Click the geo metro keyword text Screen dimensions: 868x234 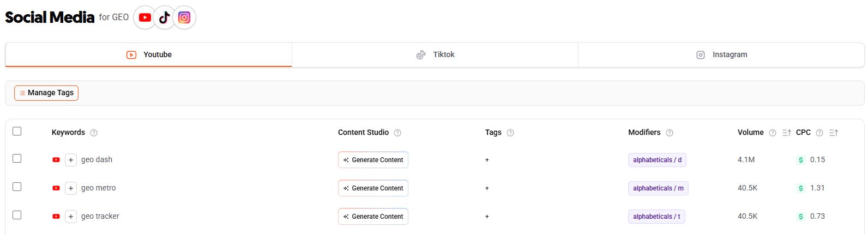pyautogui.click(x=98, y=188)
